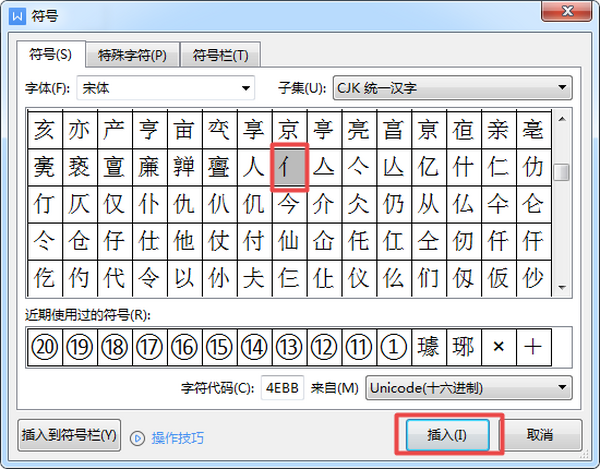
Task: Select the 产 character in the grid
Action: pyautogui.click(x=114, y=130)
